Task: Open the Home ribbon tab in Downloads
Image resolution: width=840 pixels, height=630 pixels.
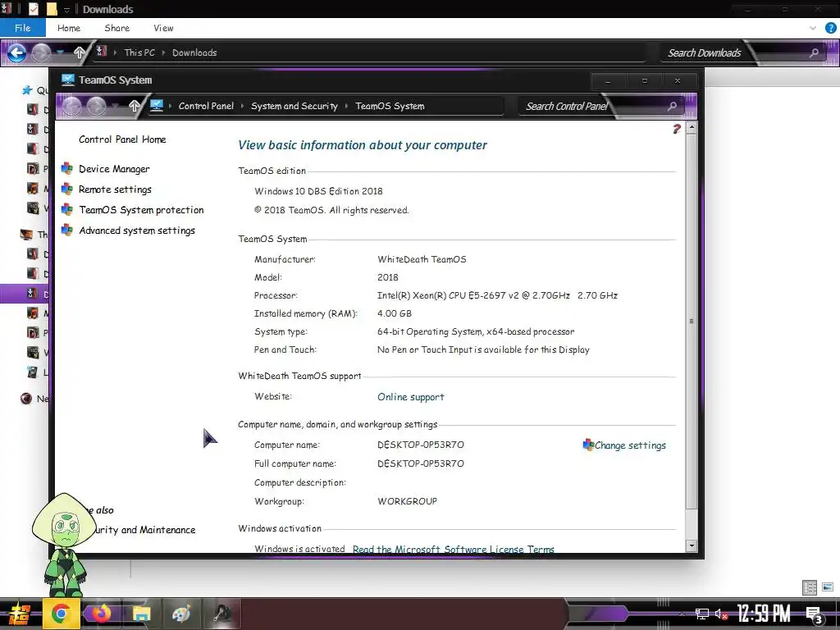Action: tap(69, 28)
